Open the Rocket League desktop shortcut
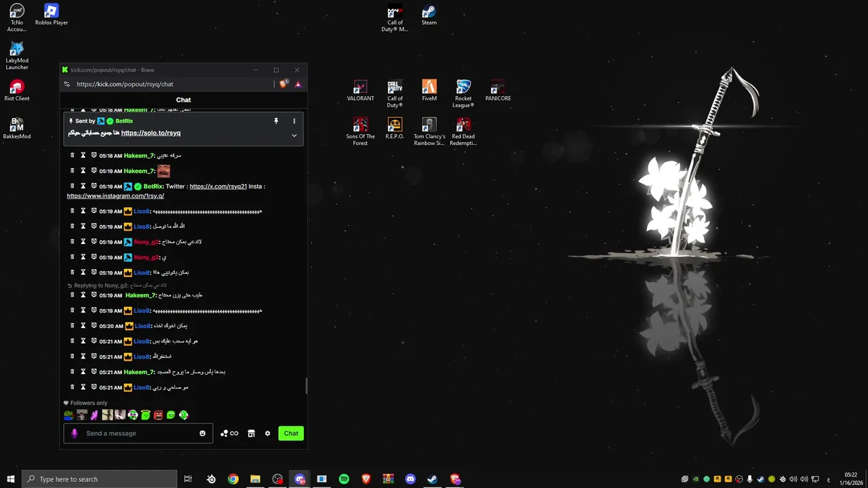Image resolution: width=868 pixels, height=488 pixels. (463, 94)
